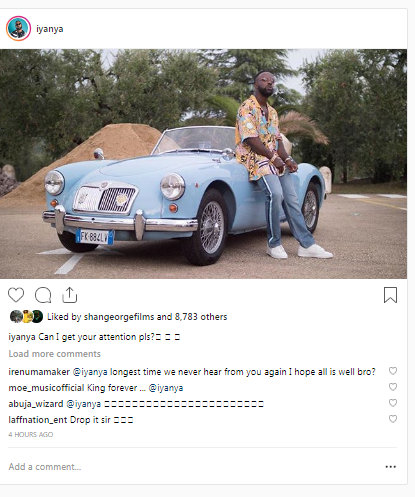This screenshot has height=497, width=415.
Task: Share the post using the share icon
Action: (70, 295)
